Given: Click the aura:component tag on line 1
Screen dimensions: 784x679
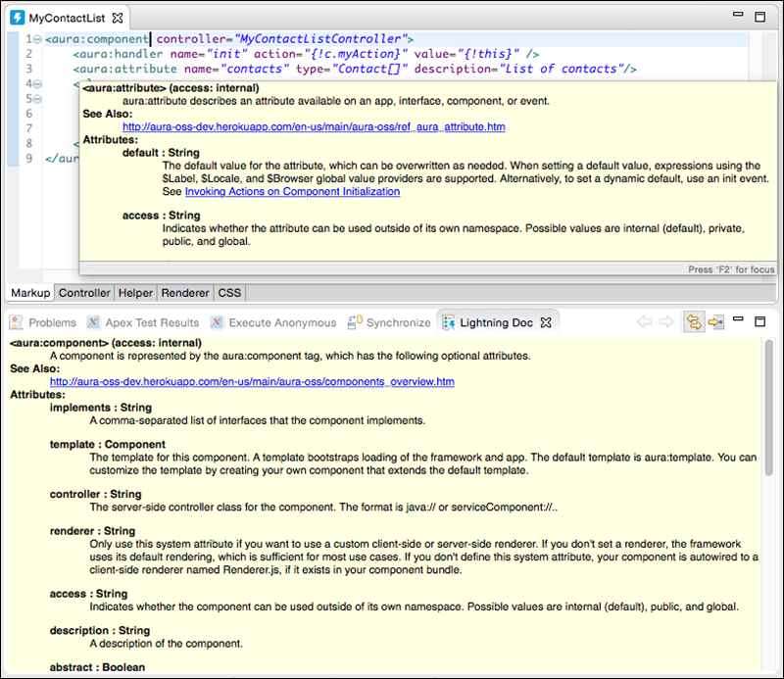Looking at the screenshot, I should point(97,39).
